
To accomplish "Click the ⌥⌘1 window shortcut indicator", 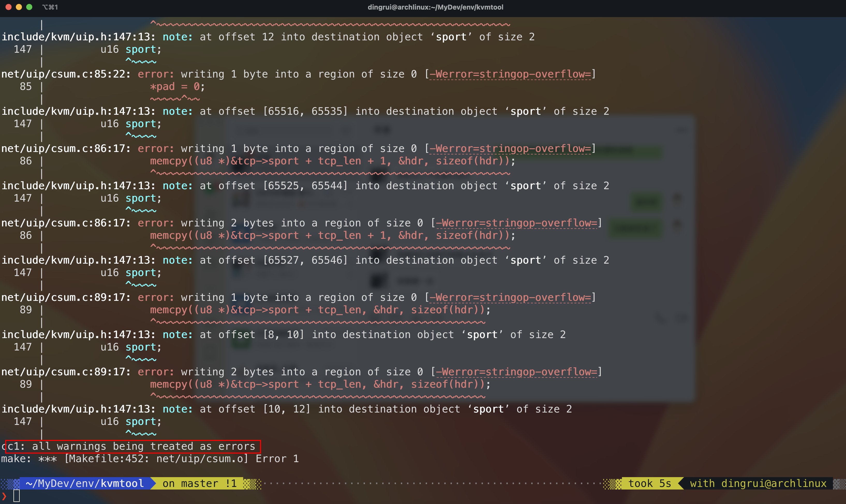I will click(50, 7).
